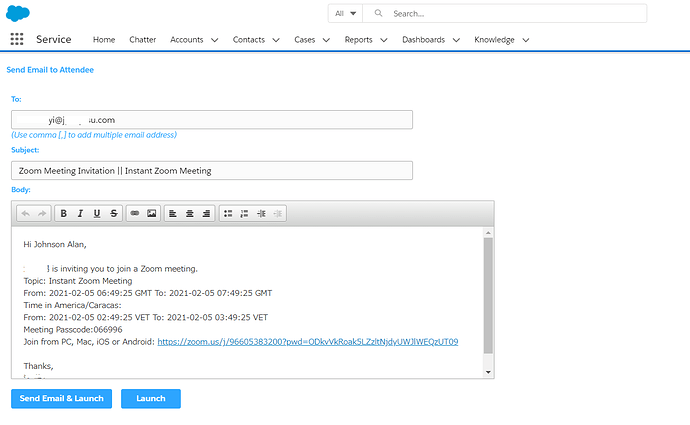Click the Send Email to Attendee heading
Viewport: 690px width, 425px height.
pyautogui.click(x=50, y=70)
